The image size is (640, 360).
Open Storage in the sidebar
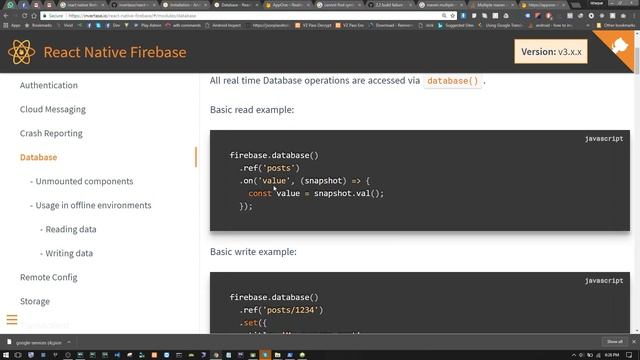pyautogui.click(x=35, y=302)
